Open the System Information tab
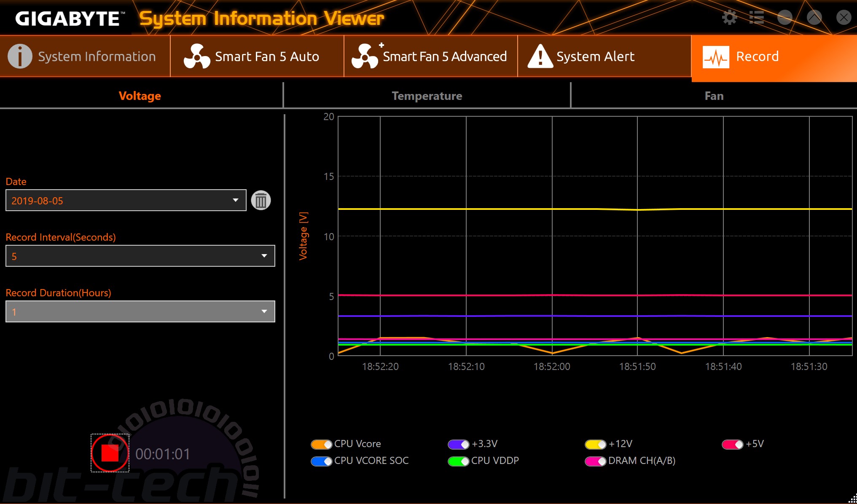Screen dimensions: 857x504 pyautogui.click(x=85, y=56)
